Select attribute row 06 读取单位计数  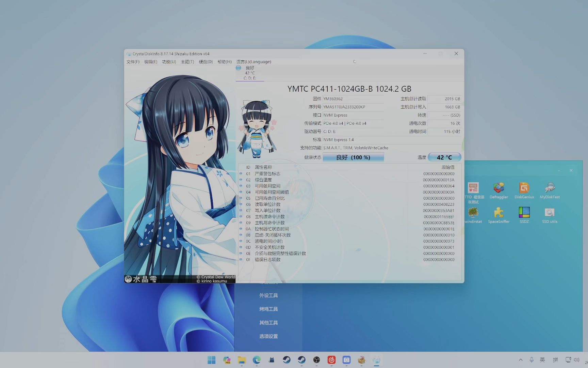[x=349, y=204]
